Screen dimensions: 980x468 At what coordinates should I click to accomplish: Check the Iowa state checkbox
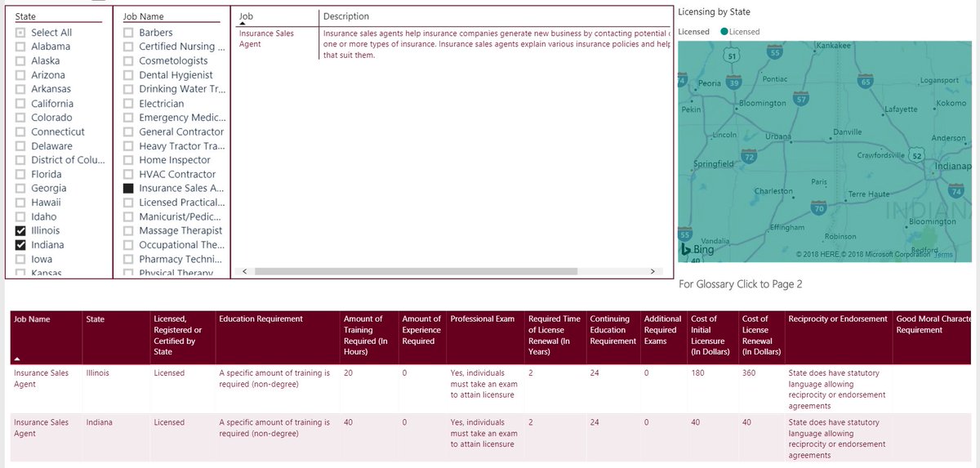(x=20, y=259)
